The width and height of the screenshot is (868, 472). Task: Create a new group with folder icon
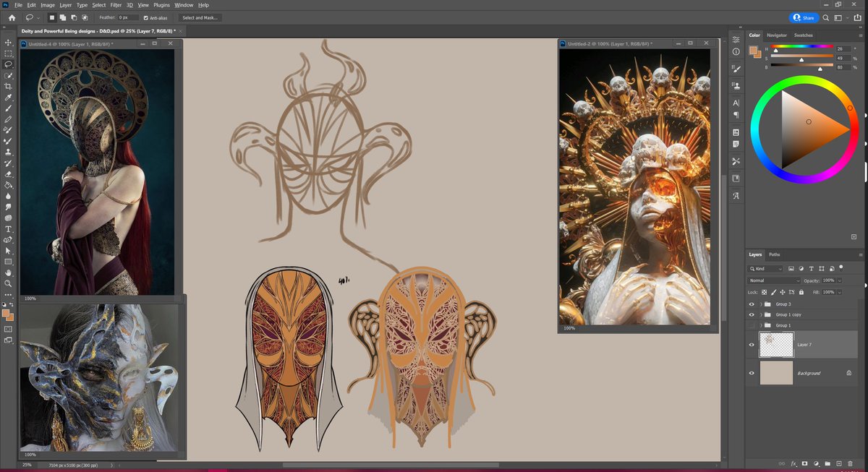tap(827, 463)
